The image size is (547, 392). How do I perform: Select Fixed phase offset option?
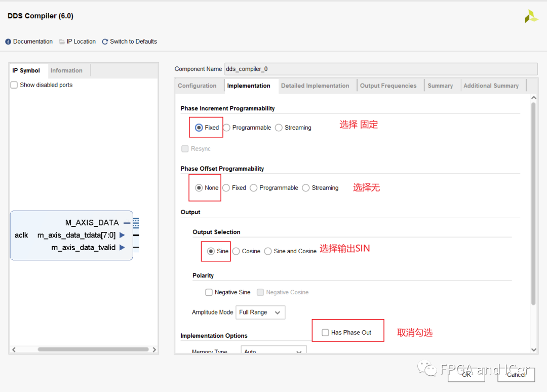[226, 188]
